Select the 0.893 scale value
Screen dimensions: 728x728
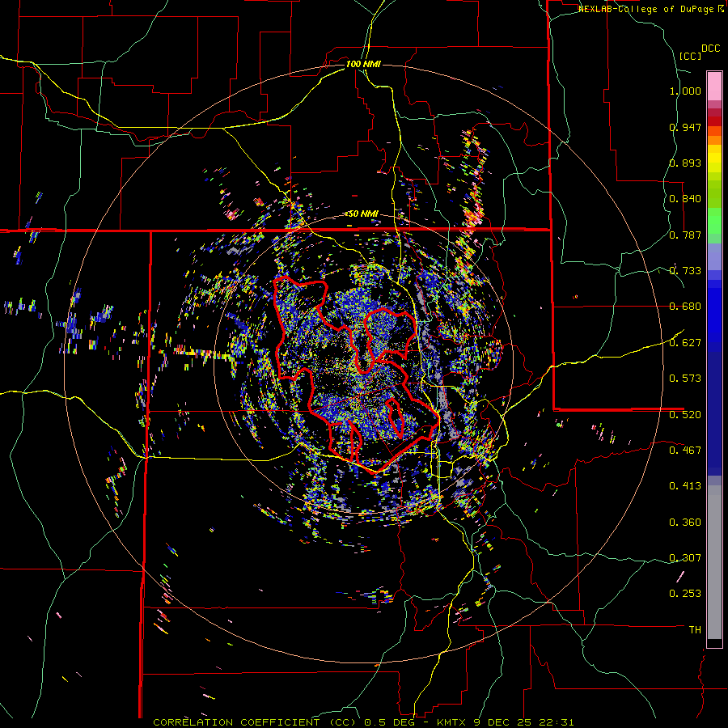(685, 163)
